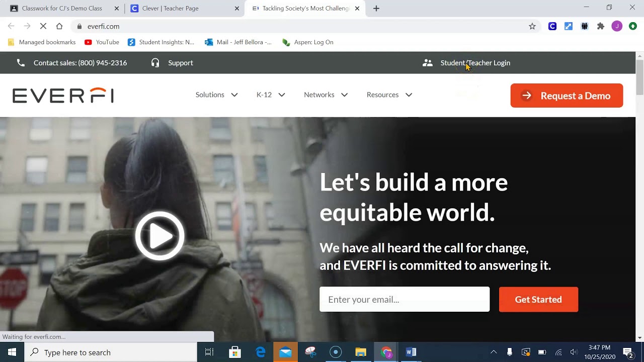Click the people icon beside Student/Teacher Login
Image resolution: width=644 pixels, height=362 pixels.
(428, 63)
